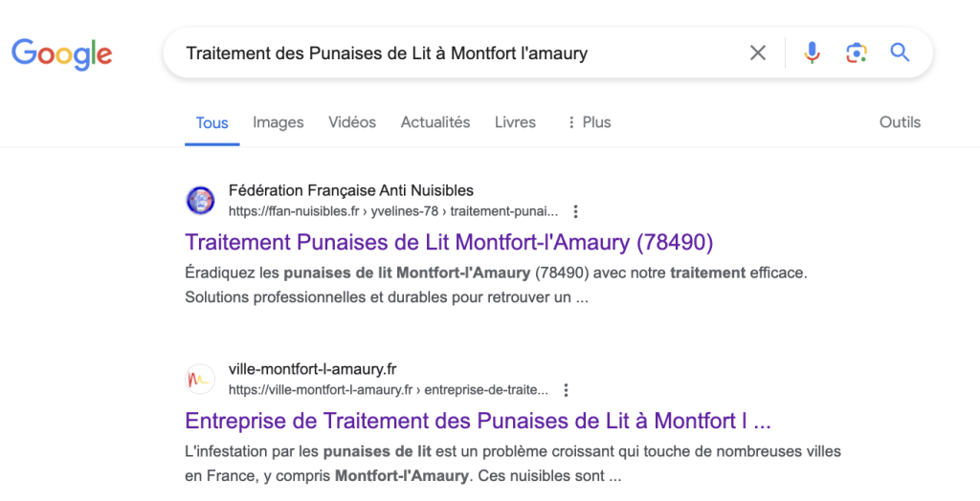The image size is (980, 501).
Task: Click the ffan-nuisibles.fr breadcrumb URL
Action: [x=393, y=211]
